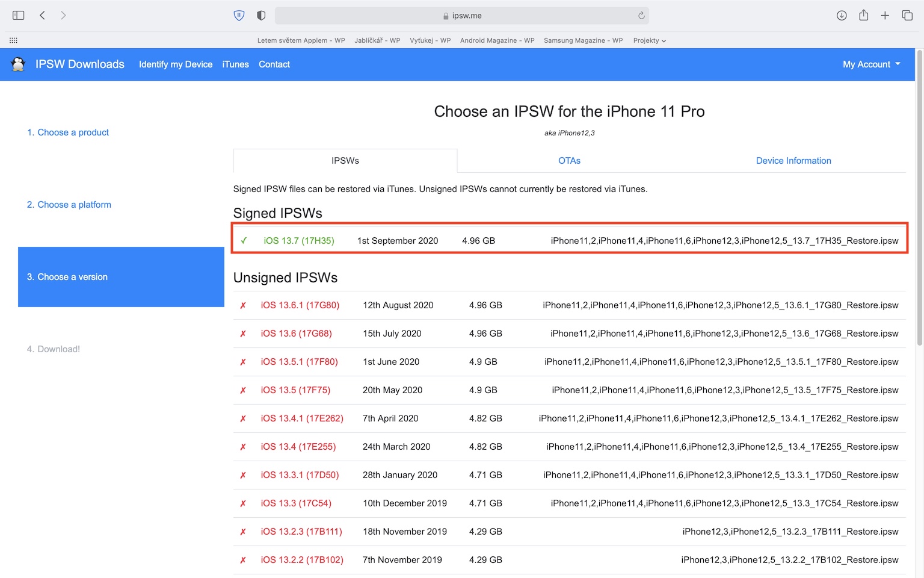
Task: Click the IPSW Downloads brand title
Action: pos(80,64)
